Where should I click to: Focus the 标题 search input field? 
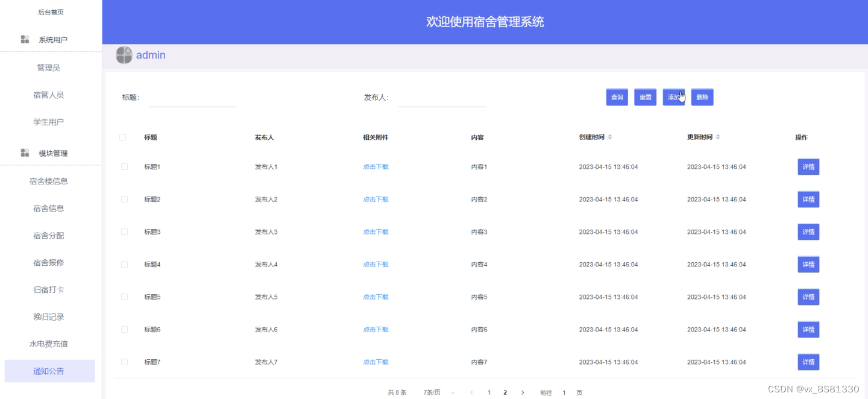tap(193, 98)
